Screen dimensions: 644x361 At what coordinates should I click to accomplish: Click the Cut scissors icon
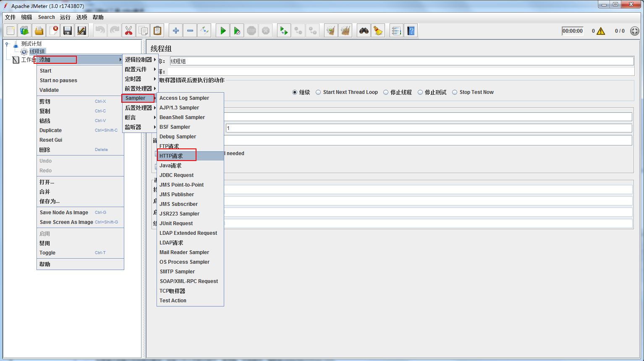[x=128, y=31]
